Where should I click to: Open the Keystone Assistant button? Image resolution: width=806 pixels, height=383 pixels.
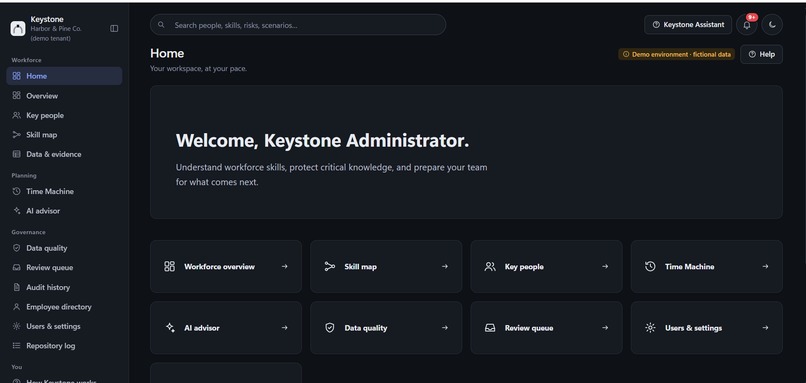[688, 25]
